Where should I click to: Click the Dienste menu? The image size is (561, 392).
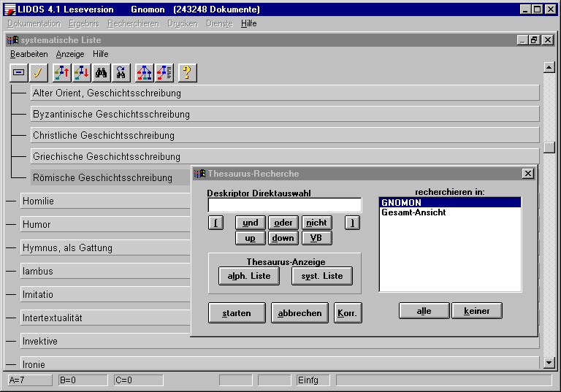coord(219,23)
